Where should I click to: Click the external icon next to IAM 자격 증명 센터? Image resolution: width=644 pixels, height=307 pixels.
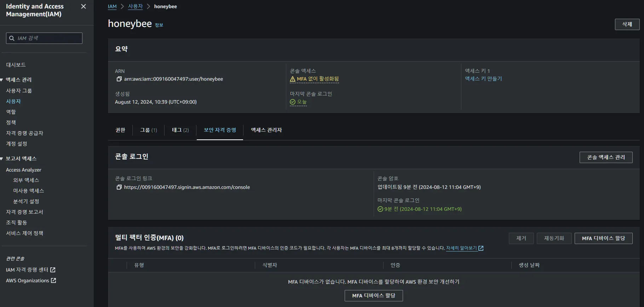(x=53, y=270)
